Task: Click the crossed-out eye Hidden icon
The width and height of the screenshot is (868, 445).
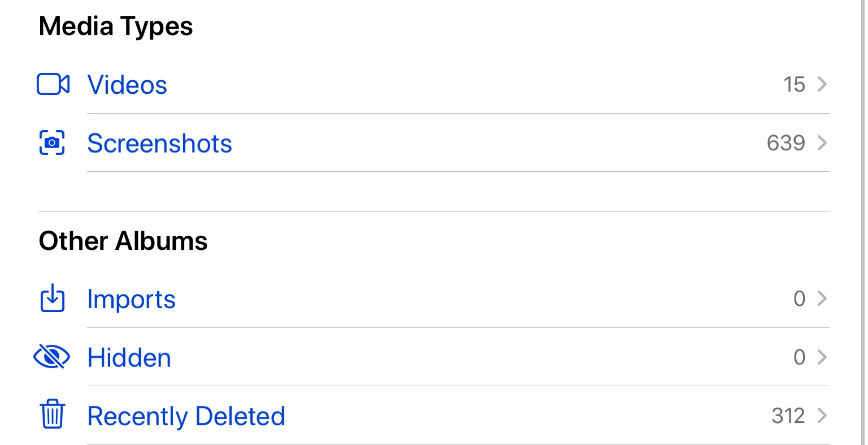Action: pos(52,357)
